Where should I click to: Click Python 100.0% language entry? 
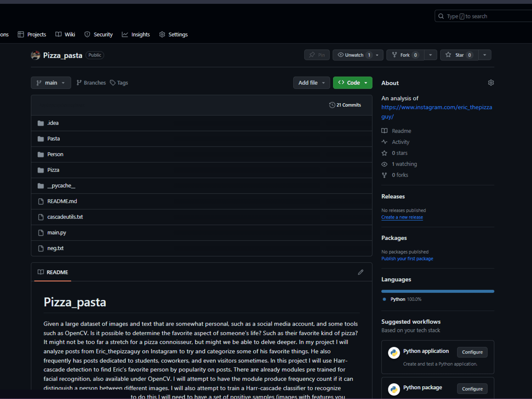tap(402, 299)
